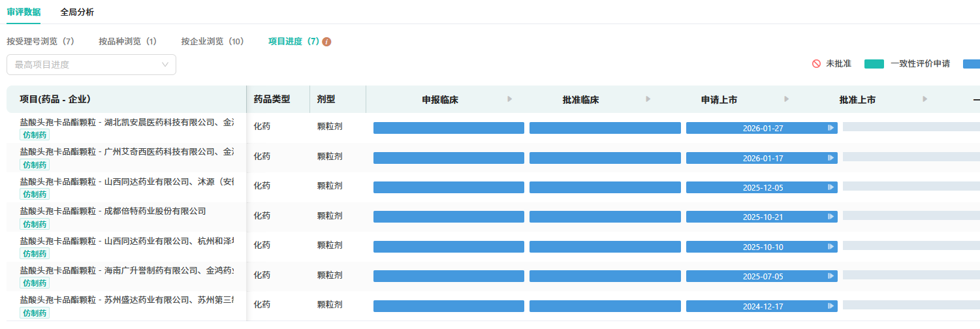Click the flag icon on the 2024-12-17 bar
The image size is (980, 329).
click(831, 306)
